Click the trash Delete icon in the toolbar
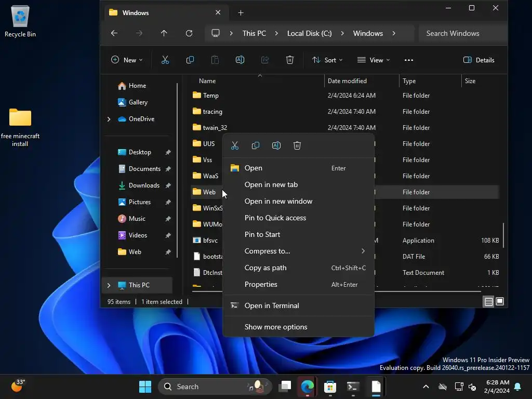Screen dimensions: 532x399 point(290,60)
